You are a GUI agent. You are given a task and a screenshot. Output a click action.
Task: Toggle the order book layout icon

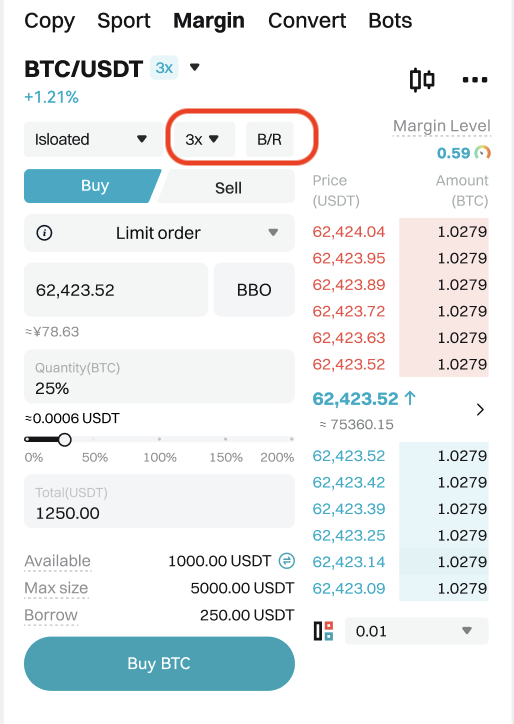click(324, 631)
